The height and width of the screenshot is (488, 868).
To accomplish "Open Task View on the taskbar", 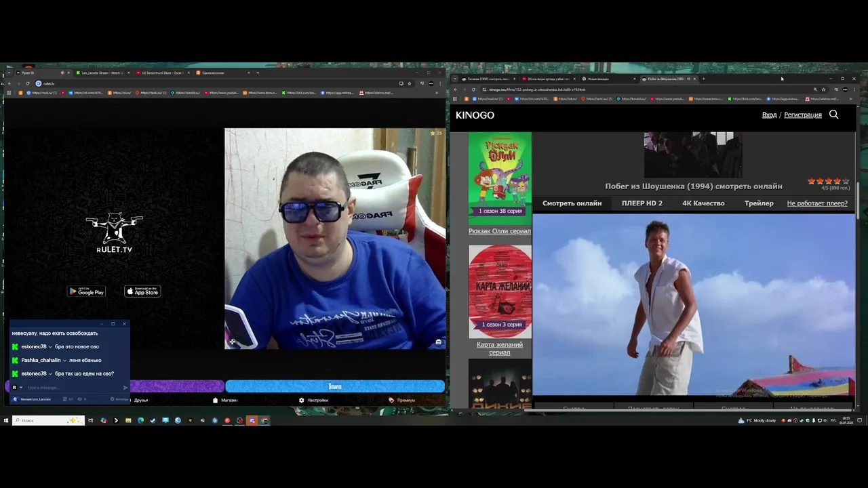I will (x=90, y=420).
